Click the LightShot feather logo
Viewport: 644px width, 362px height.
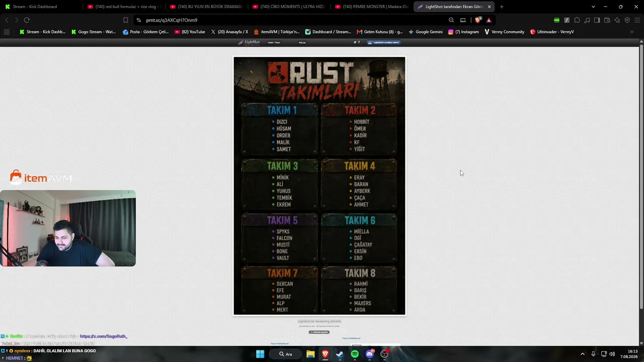[250, 42]
